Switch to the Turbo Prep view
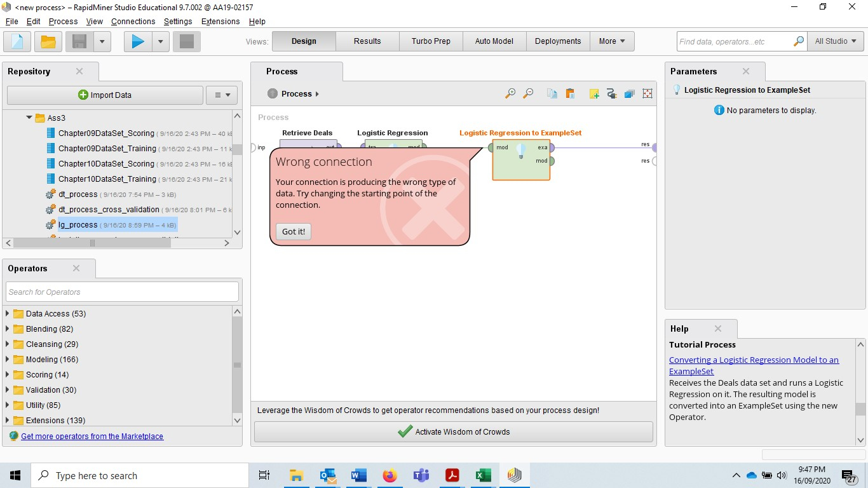Screen dimensions: 868x488 click(431, 41)
